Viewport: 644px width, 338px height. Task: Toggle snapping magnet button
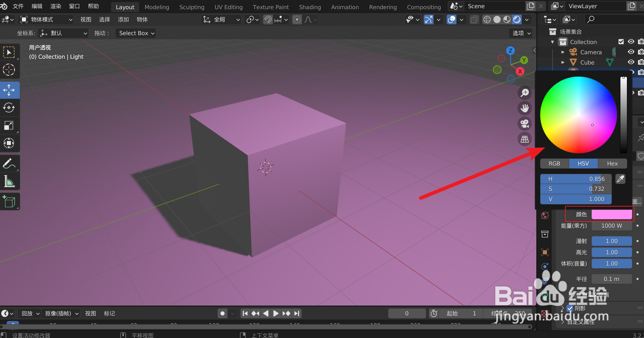tap(268, 20)
